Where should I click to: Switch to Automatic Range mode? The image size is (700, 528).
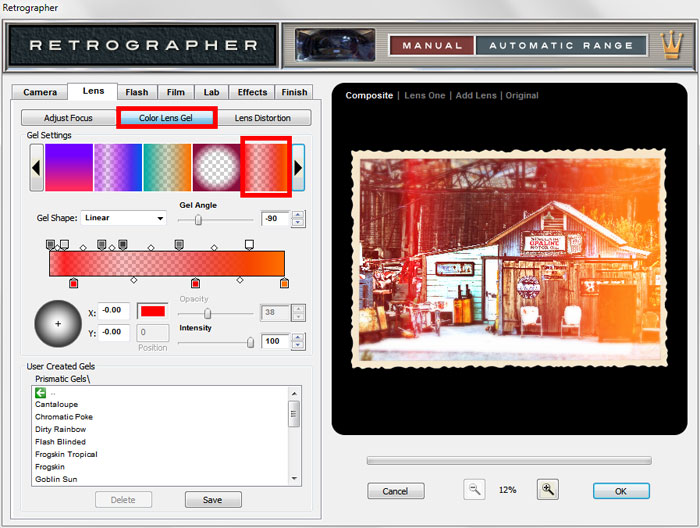click(561, 46)
